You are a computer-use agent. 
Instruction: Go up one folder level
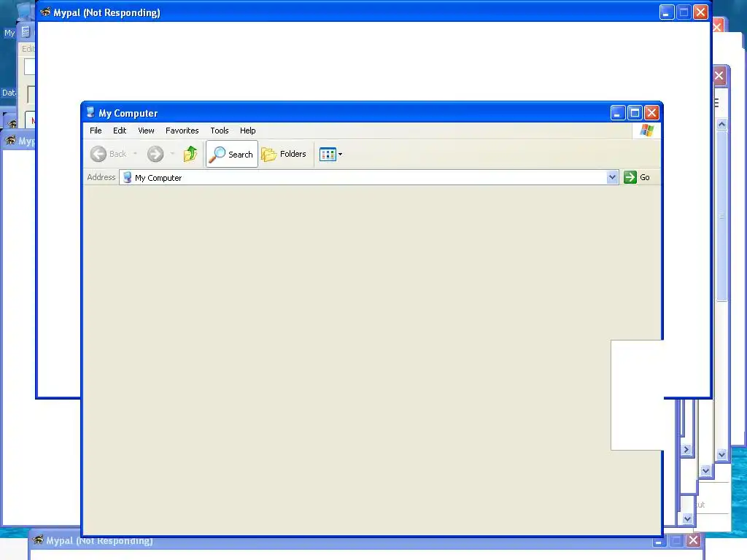(x=190, y=154)
